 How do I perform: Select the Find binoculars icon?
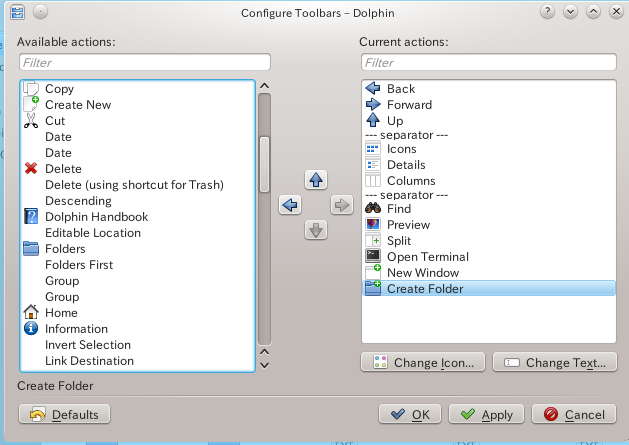(x=373, y=208)
